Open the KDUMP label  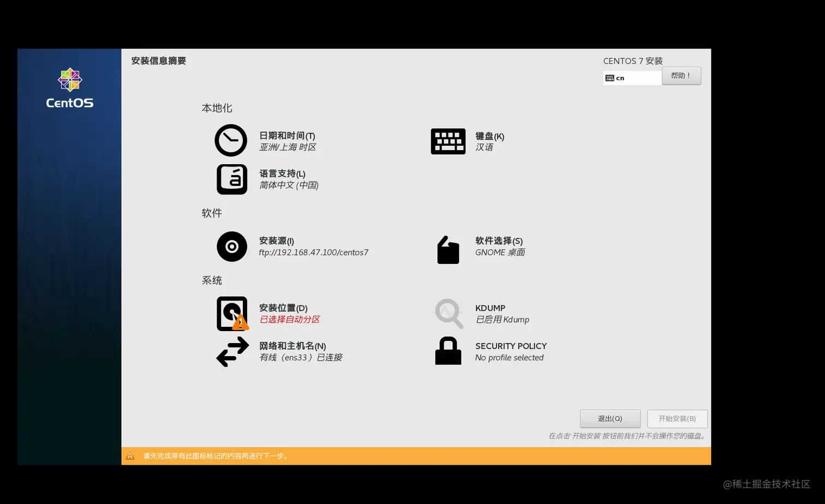[490, 308]
